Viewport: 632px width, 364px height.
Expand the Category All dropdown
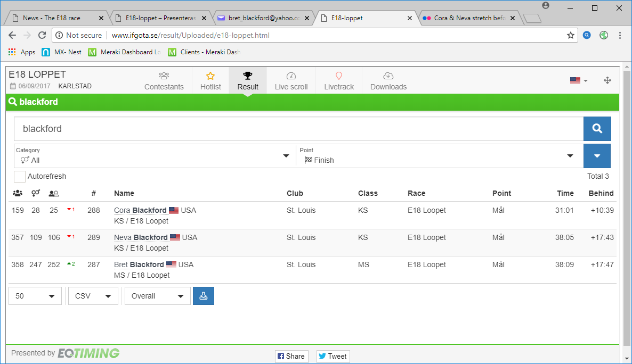point(155,156)
